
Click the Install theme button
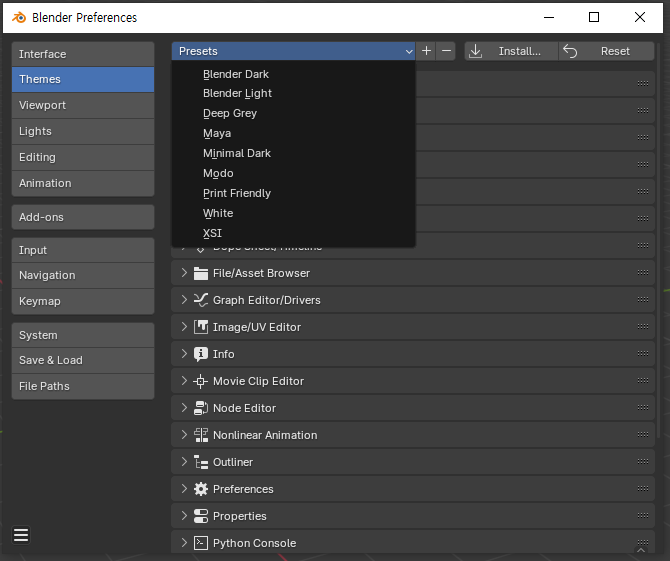tap(511, 51)
